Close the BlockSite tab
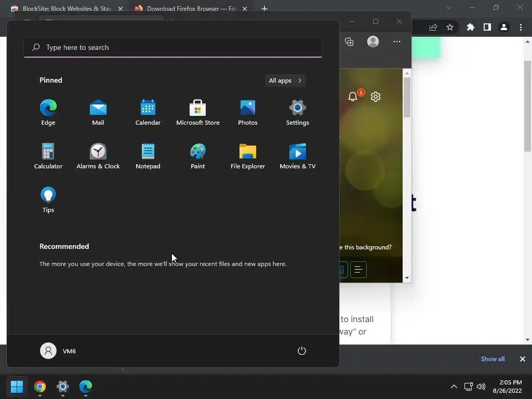The height and width of the screenshot is (399, 532). coord(121,9)
